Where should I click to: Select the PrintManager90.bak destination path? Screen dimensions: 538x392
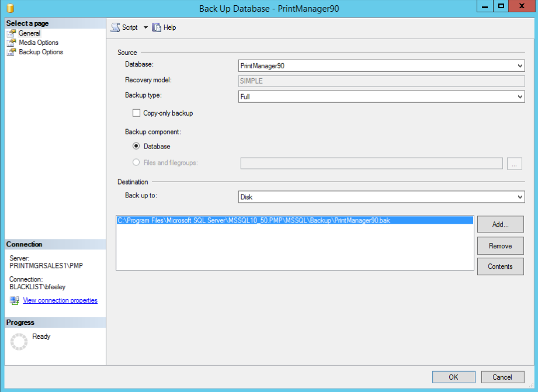295,220
